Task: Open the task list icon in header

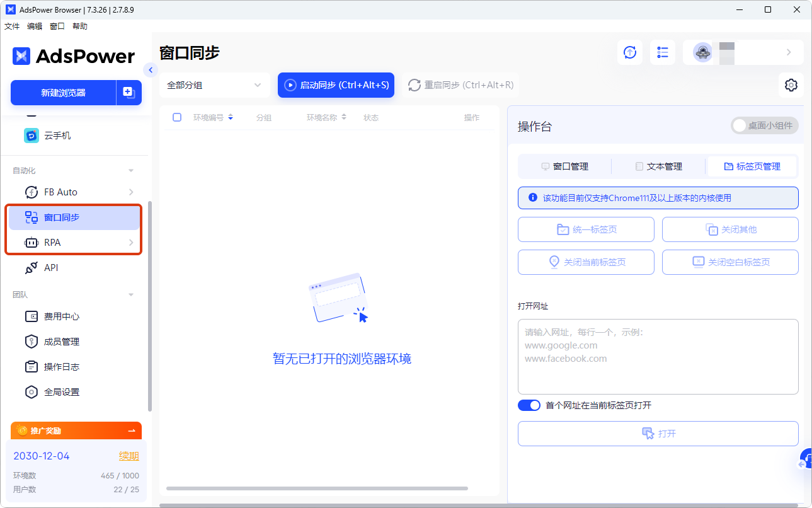Action: click(662, 52)
